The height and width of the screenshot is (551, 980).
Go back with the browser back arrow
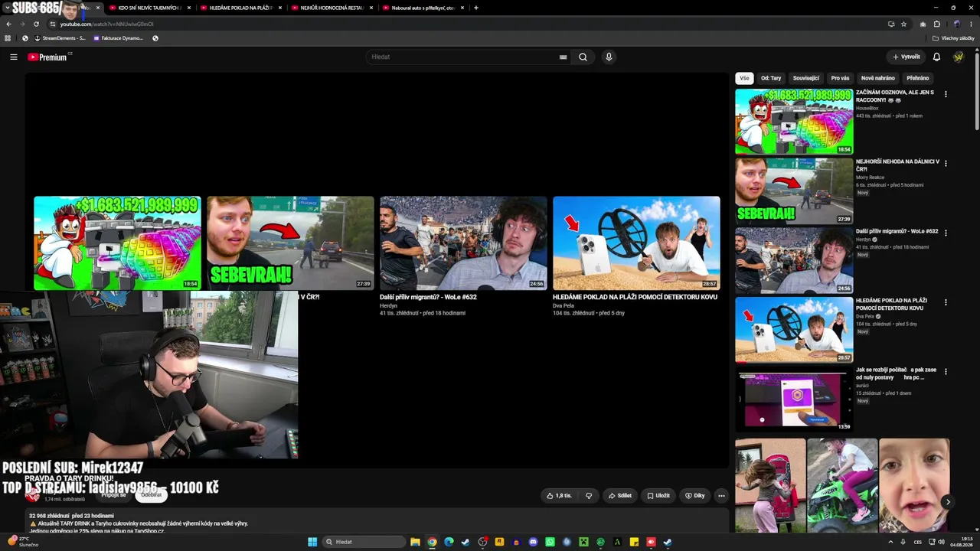(8, 24)
